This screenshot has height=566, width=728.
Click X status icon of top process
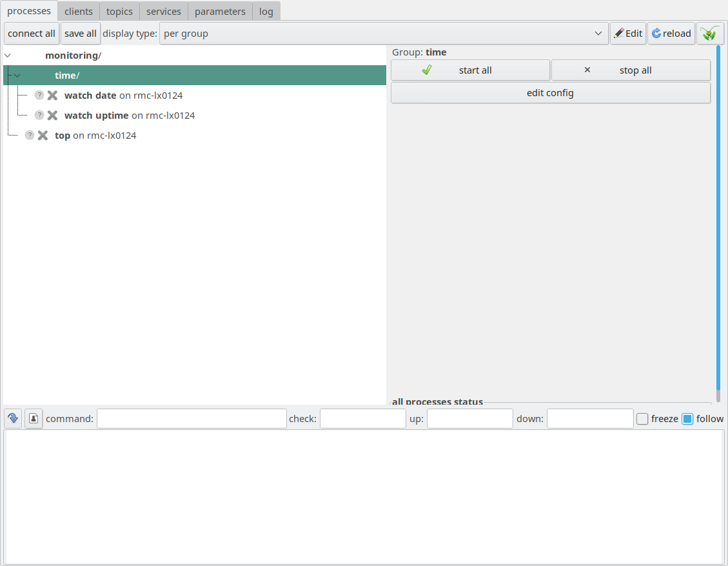43,136
